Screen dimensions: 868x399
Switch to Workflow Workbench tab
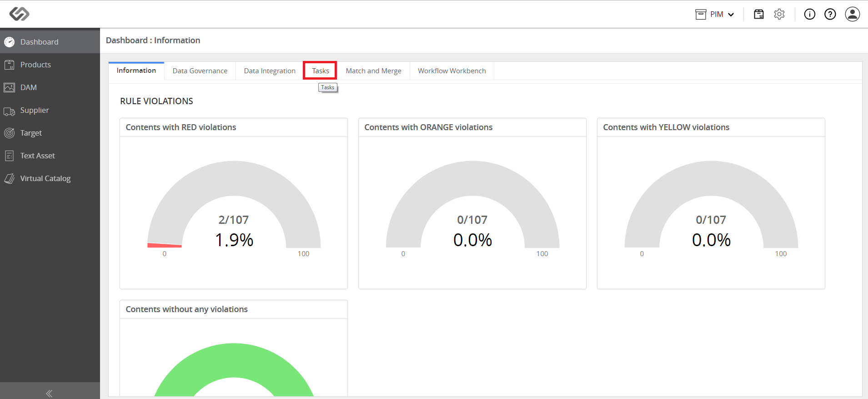point(452,71)
